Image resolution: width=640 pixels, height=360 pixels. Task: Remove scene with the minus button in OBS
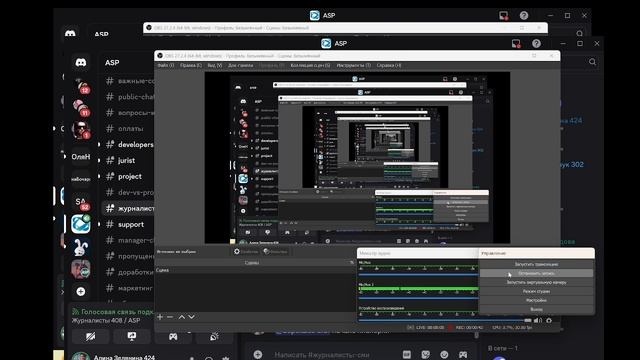tap(170, 317)
